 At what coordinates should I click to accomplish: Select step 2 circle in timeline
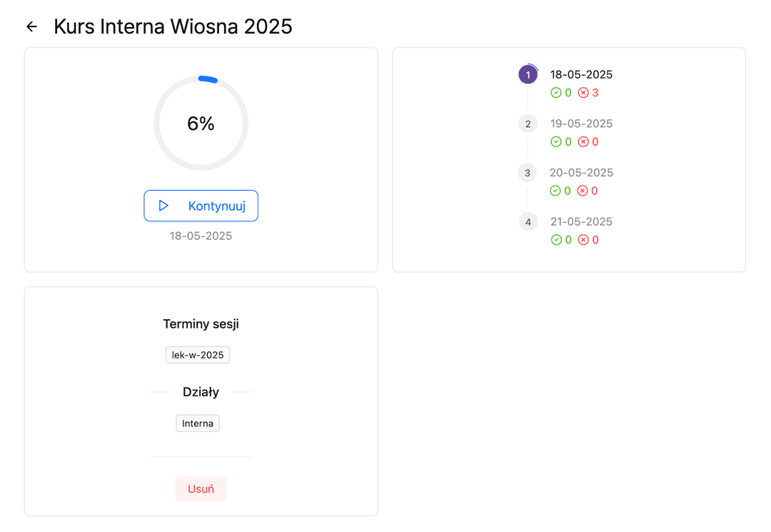point(528,124)
